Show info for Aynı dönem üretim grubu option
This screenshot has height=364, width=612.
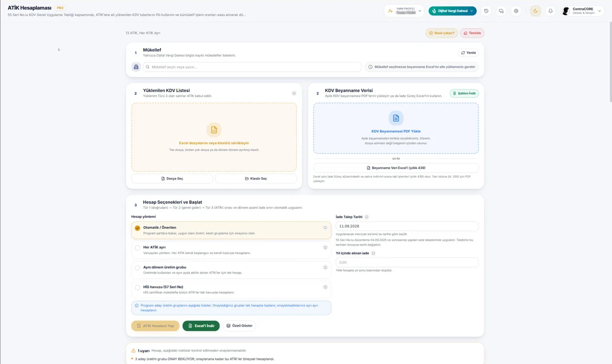[325, 268]
